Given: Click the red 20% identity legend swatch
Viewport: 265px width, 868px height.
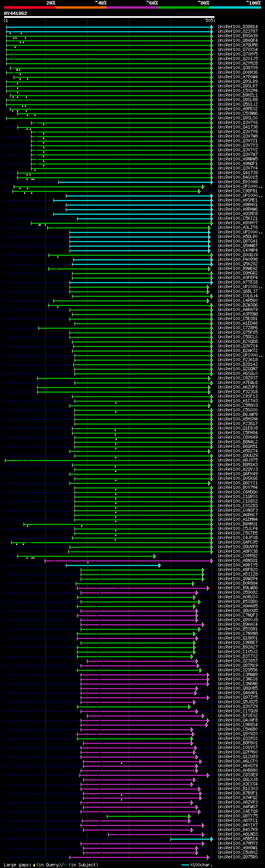Looking at the screenshot, I should [30, 7].
